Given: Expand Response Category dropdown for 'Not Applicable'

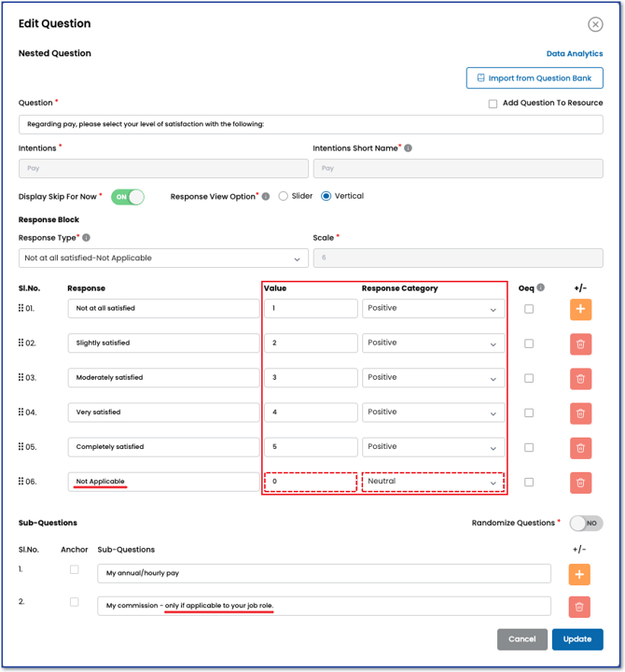Looking at the screenshot, I should click(x=433, y=482).
